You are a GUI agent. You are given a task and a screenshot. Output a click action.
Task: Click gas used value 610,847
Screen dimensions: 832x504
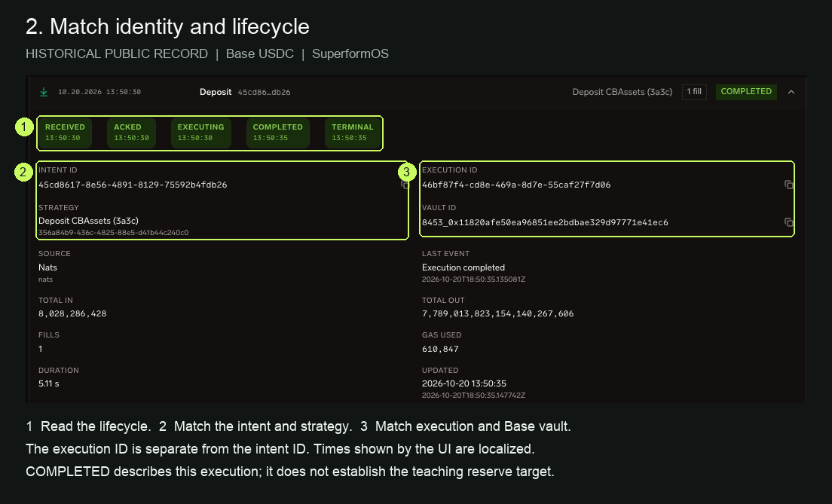(440, 349)
